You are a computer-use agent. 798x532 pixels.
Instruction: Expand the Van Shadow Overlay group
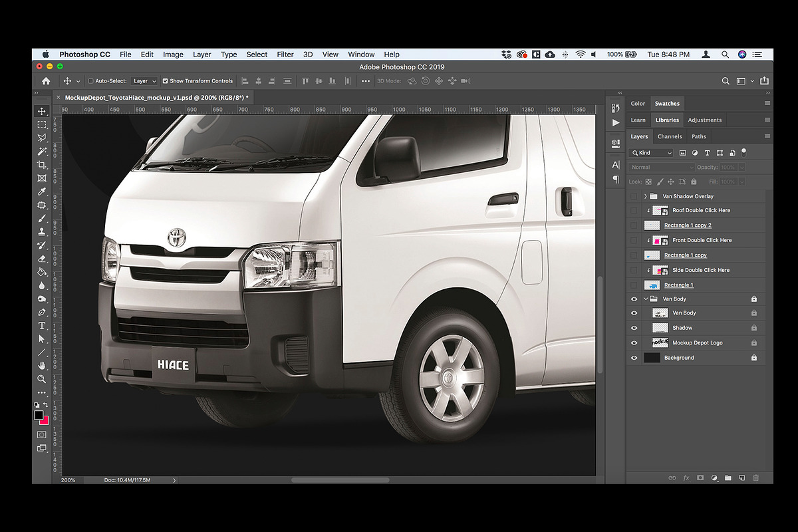[644, 196]
